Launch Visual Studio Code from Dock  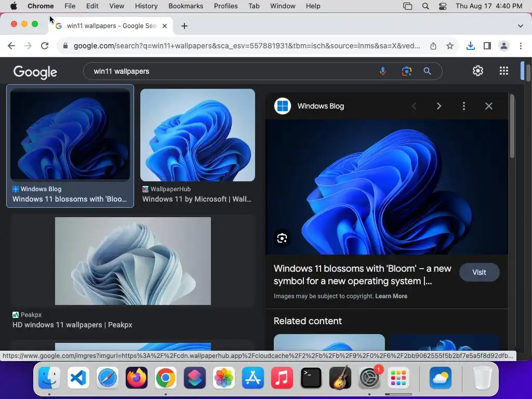click(x=78, y=378)
